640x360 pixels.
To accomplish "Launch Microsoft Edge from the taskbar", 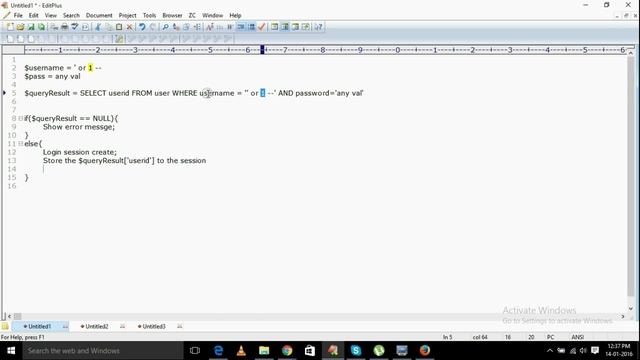I will pyautogui.click(x=218, y=351).
